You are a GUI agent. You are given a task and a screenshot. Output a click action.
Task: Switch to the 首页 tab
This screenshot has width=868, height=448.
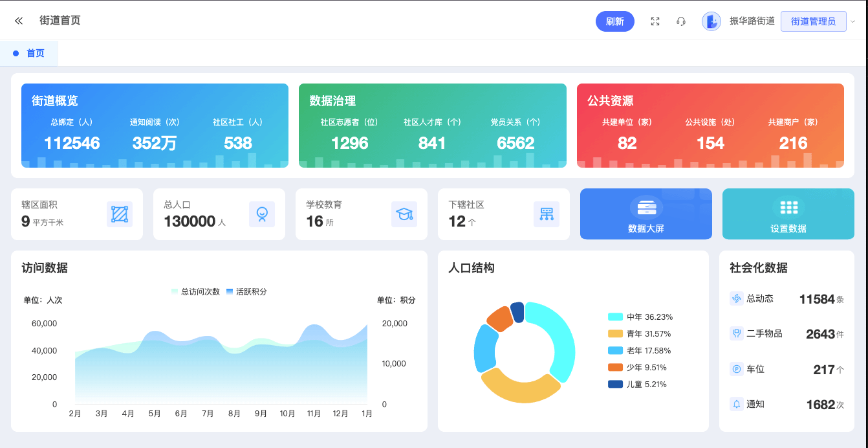point(35,53)
